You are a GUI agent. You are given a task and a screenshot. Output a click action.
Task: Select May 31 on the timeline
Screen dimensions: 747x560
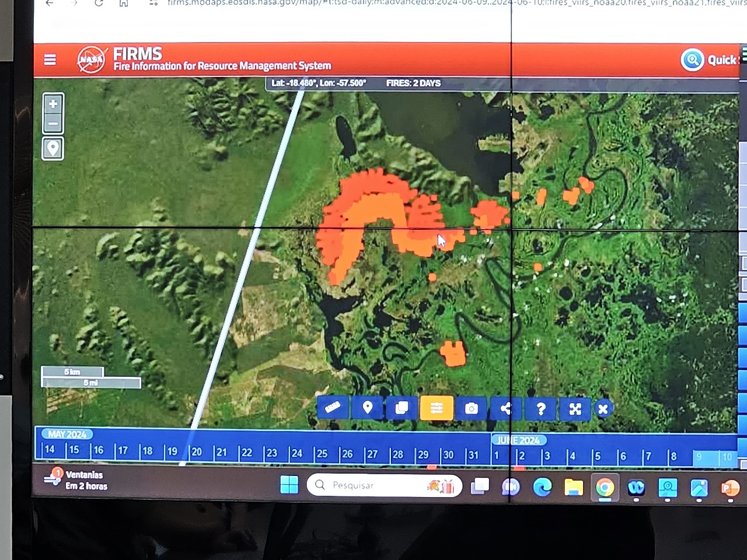[473, 455]
